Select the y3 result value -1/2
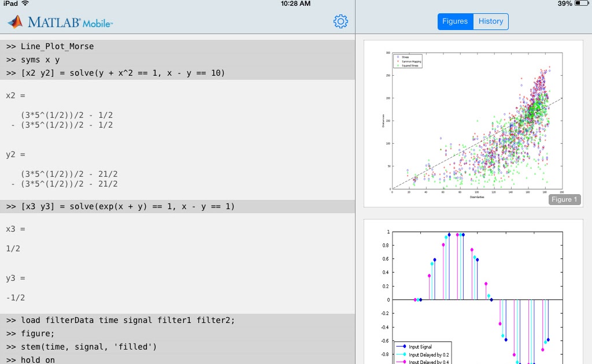592x364 pixels. [16, 298]
